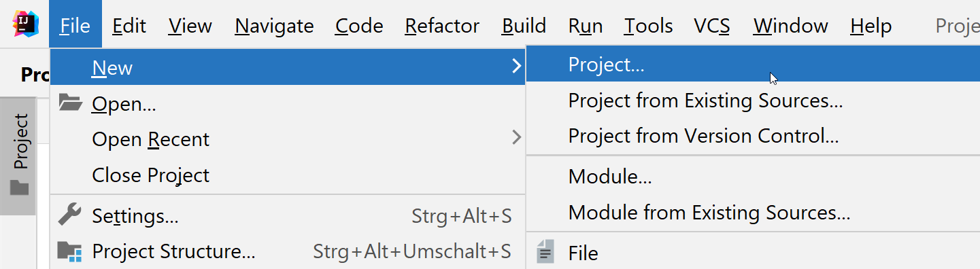980x269 pixels.
Task: Open the Navigate menu
Action: click(x=274, y=26)
